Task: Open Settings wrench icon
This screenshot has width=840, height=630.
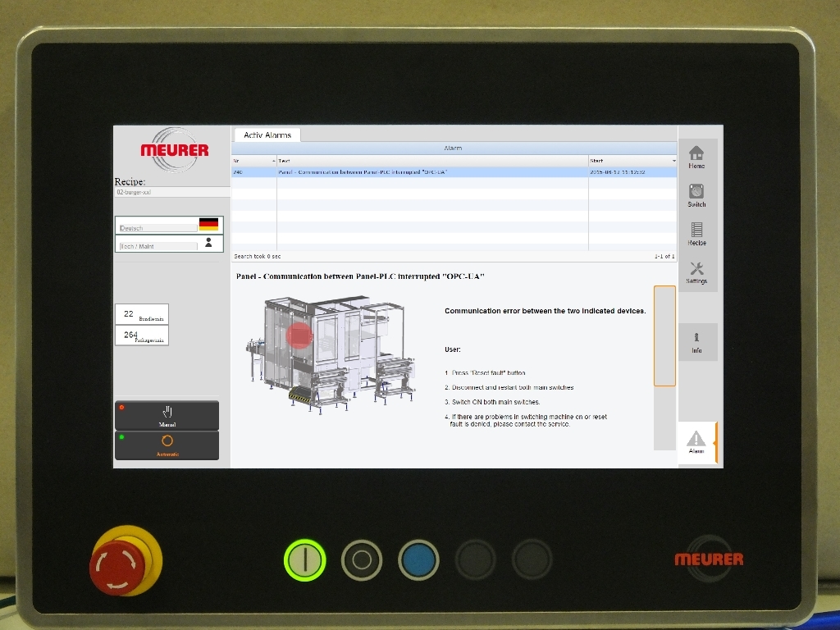Action: pos(696,270)
